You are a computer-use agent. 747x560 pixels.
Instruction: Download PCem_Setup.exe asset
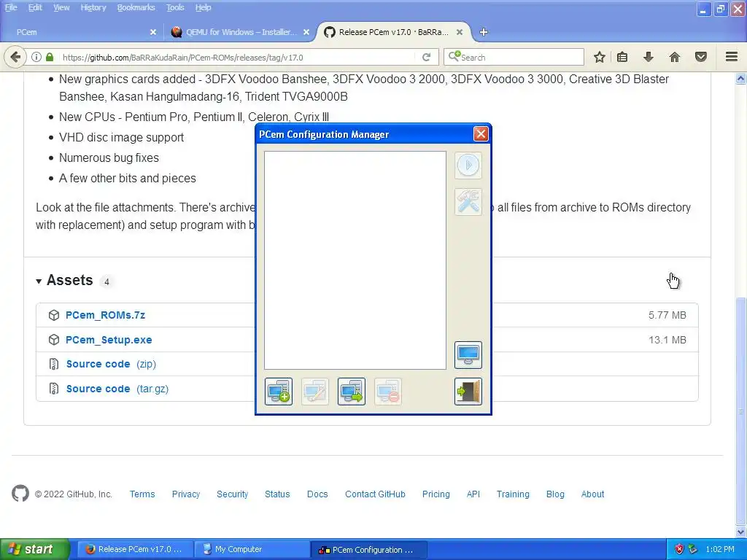(x=109, y=340)
